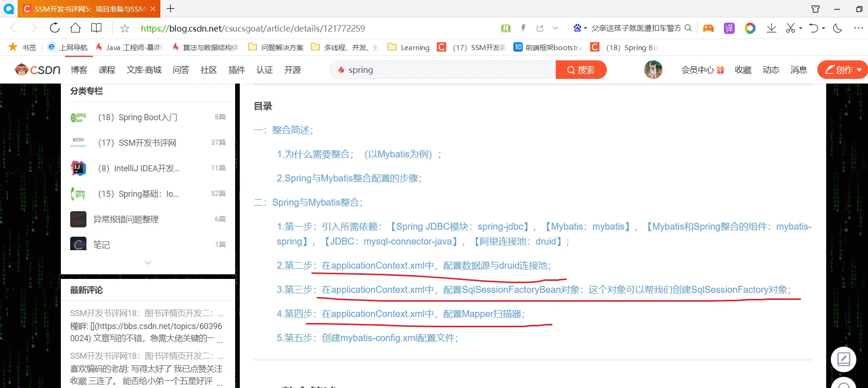
Task: Close the SSM开发书评网5 tab
Action: tap(153, 9)
